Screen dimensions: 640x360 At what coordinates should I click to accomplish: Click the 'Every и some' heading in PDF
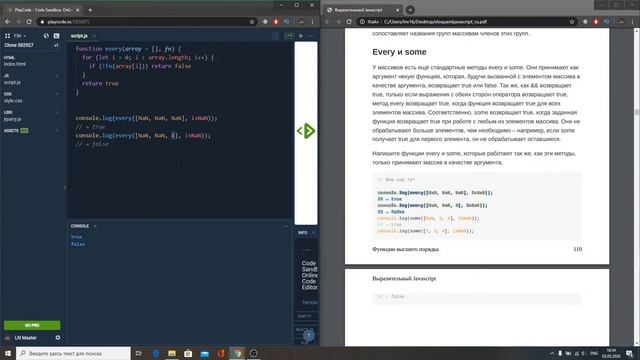pos(399,52)
